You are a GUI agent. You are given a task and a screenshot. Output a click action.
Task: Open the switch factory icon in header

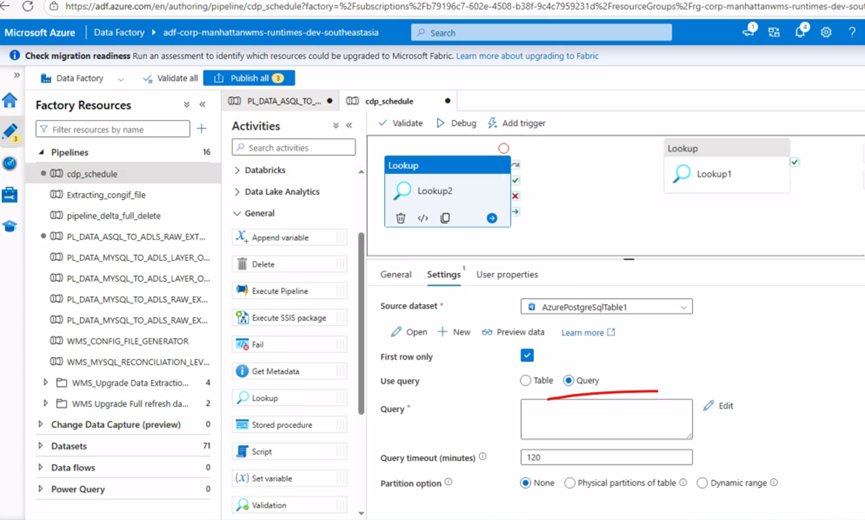774,33
